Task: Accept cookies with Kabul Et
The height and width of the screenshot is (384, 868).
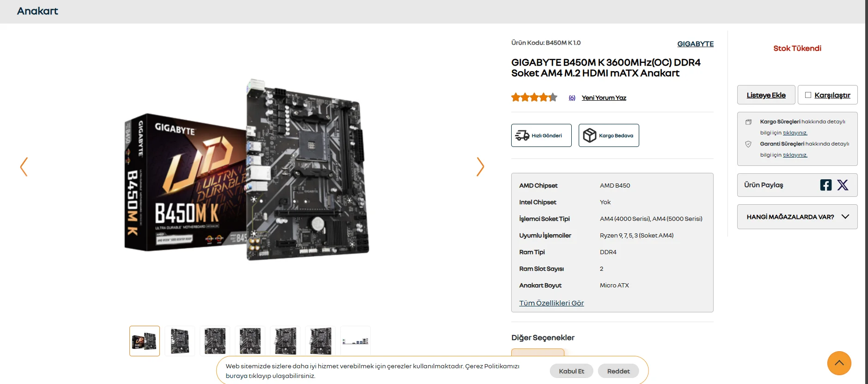Action: coord(571,371)
